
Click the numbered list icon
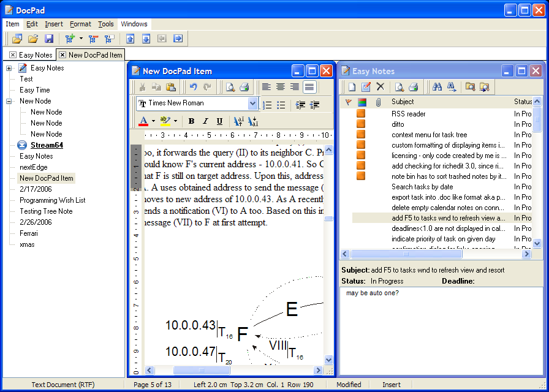(267, 105)
